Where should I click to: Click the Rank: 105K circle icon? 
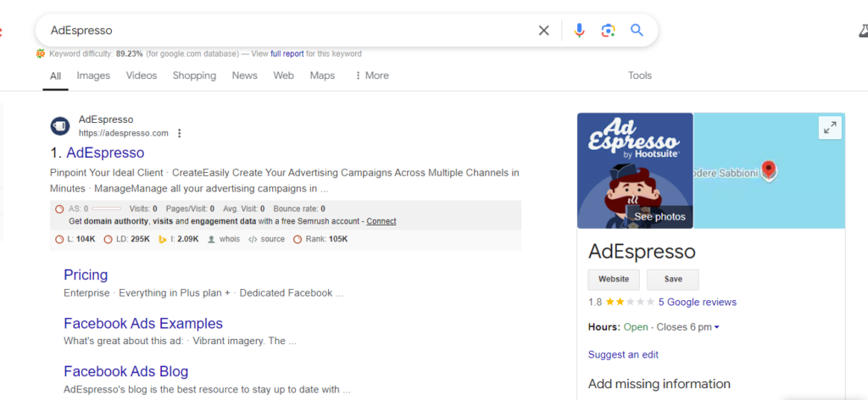click(298, 240)
